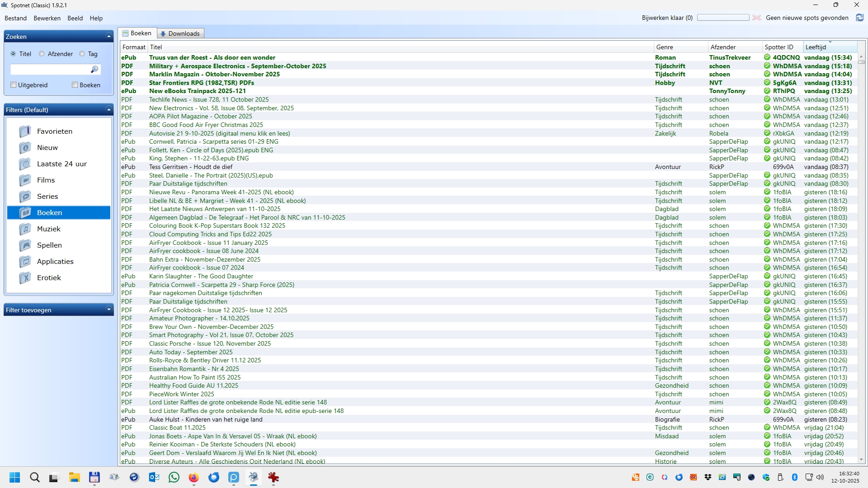Viewport: 868px width, 488px height.
Task: Select the Tag search radio button
Action: coord(82,54)
